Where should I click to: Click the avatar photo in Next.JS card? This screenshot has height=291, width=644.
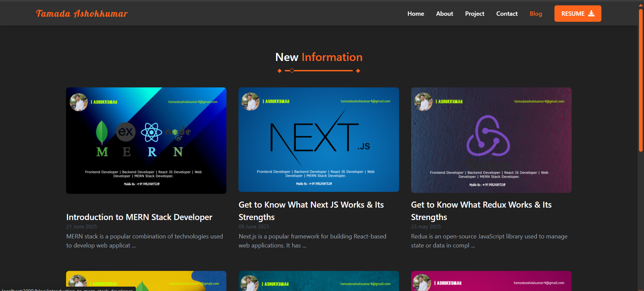(x=251, y=101)
